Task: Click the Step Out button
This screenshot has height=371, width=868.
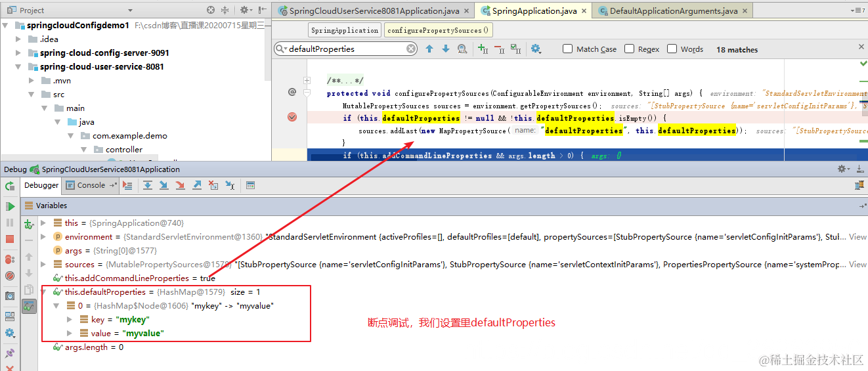Action: click(x=197, y=186)
